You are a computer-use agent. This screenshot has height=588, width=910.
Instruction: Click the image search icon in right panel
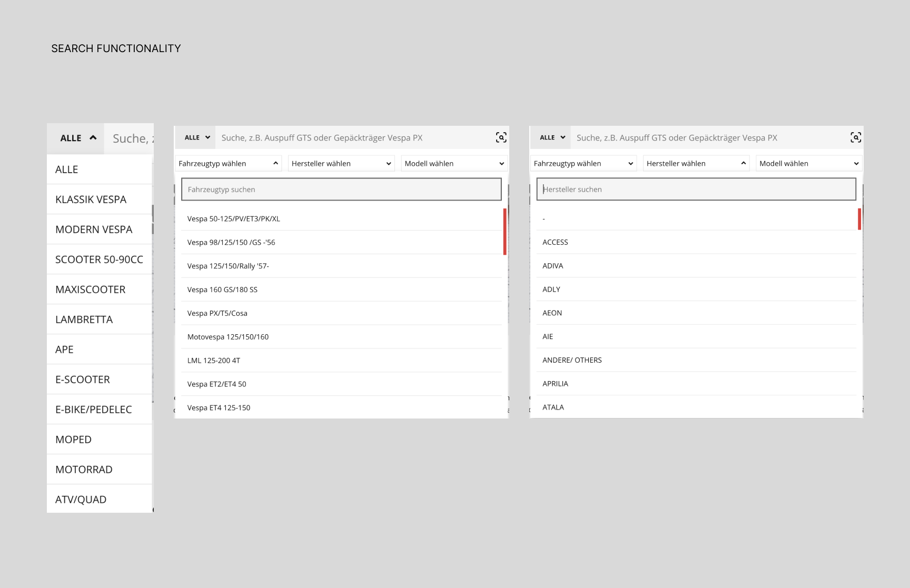click(x=856, y=137)
